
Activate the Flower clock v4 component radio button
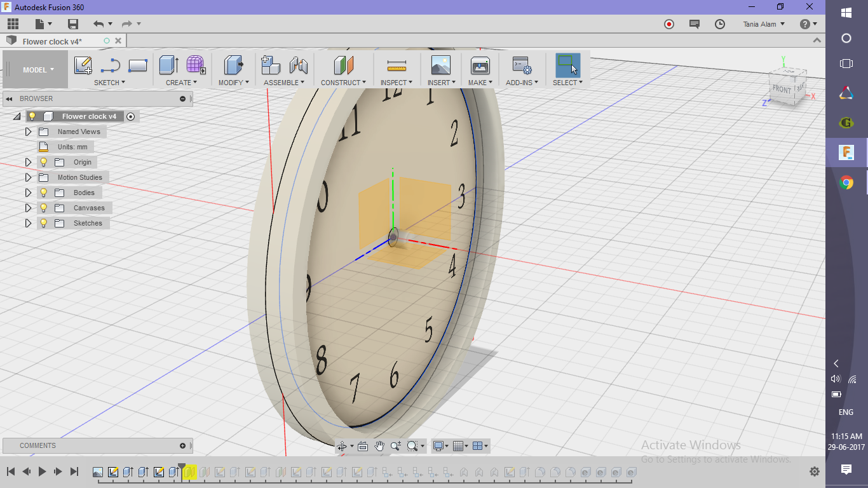click(130, 116)
